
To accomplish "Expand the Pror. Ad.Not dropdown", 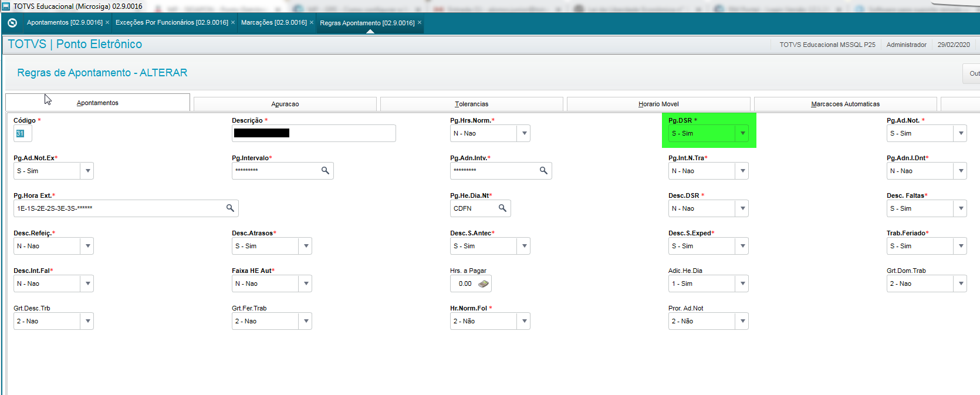I will coord(742,321).
